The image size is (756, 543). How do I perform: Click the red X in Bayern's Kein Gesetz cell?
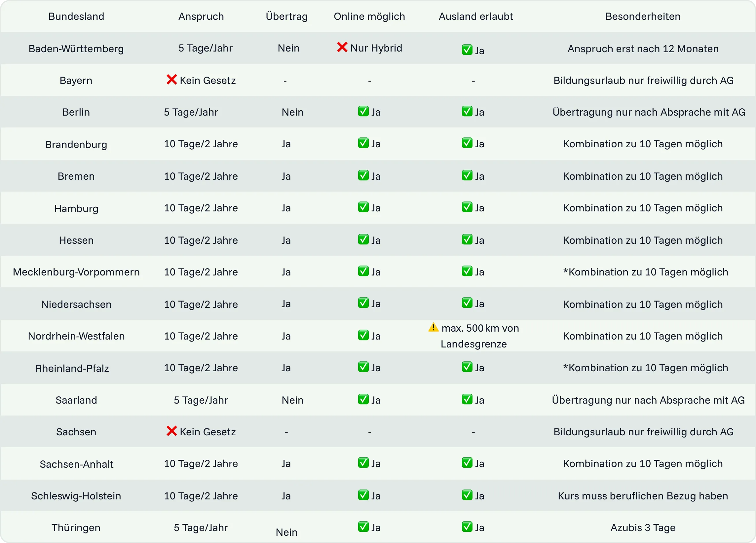pos(171,80)
